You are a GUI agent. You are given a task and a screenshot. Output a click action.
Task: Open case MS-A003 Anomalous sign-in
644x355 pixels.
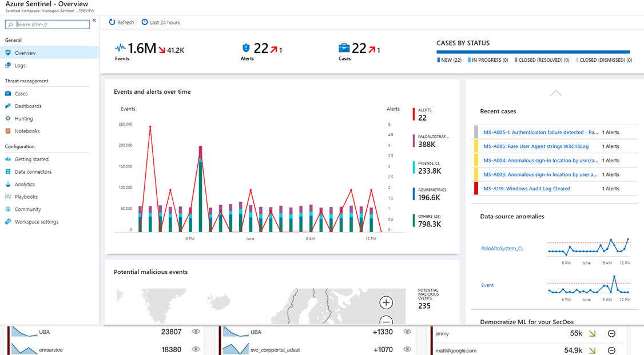[x=540, y=174]
